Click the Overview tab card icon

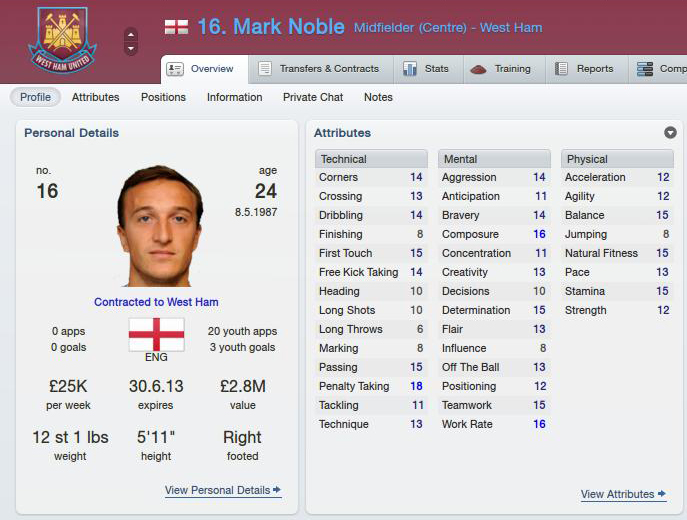point(175,69)
